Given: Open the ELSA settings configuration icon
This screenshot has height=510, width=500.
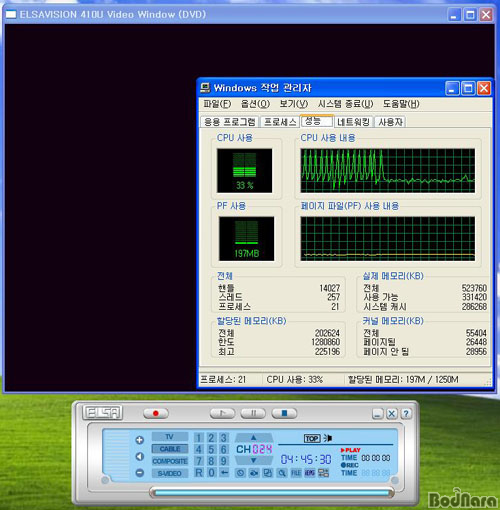Looking at the screenshot, I should (x=323, y=473).
